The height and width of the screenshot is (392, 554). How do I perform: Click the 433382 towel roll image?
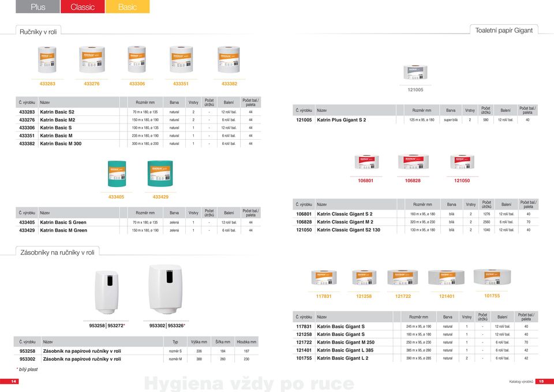click(x=229, y=59)
